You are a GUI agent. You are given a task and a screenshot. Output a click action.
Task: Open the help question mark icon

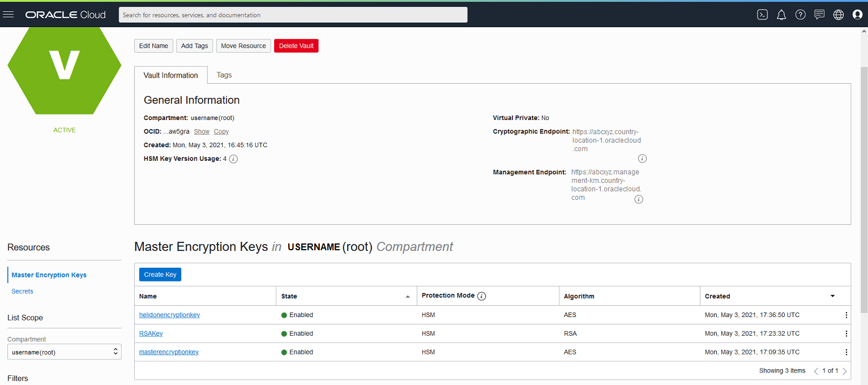coord(800,15)
